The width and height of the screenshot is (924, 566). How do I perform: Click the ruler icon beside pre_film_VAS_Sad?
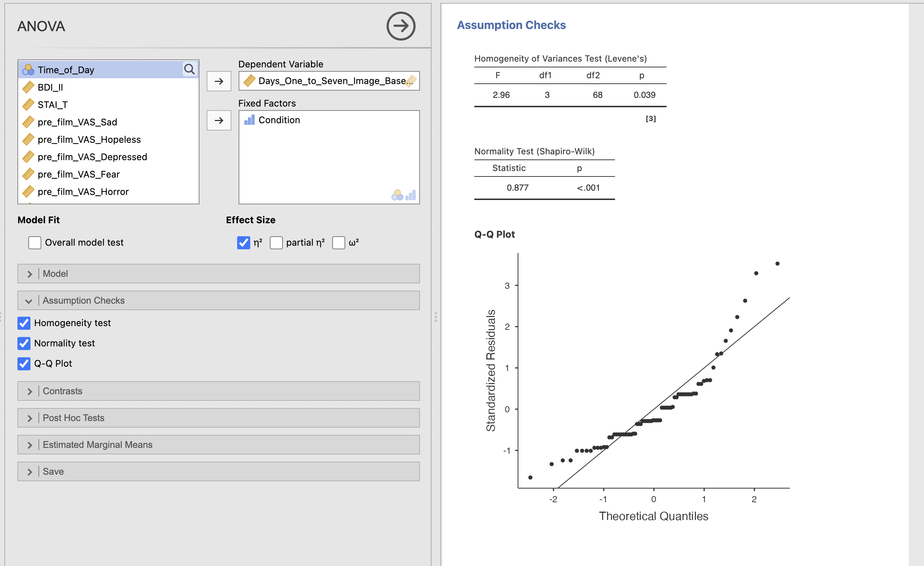pyautogui.click(x=28, y=122)
